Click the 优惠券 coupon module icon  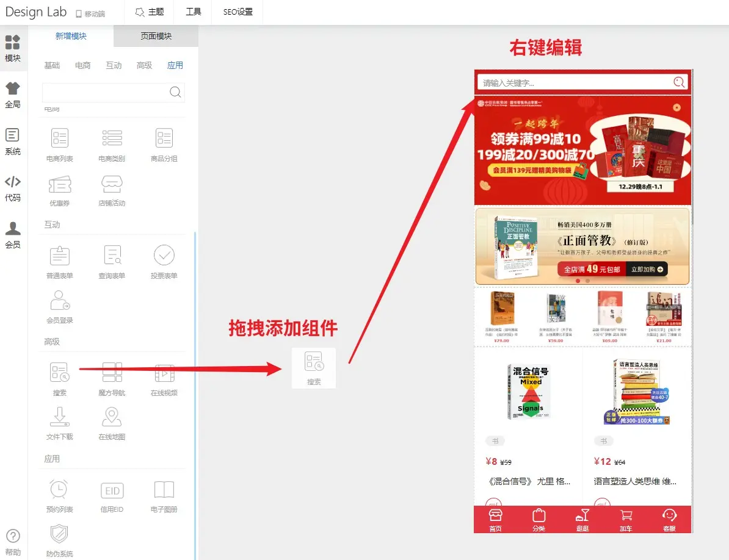(60, 184)
